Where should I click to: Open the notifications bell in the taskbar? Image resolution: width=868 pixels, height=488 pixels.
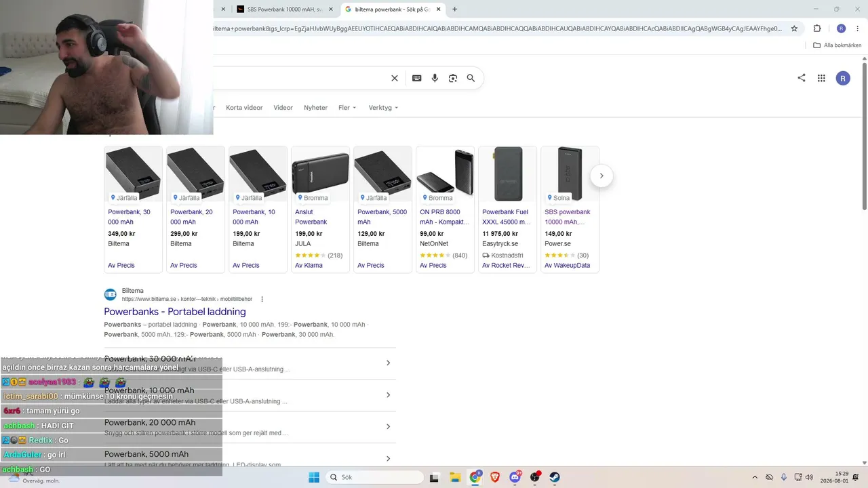click(856, 477)
